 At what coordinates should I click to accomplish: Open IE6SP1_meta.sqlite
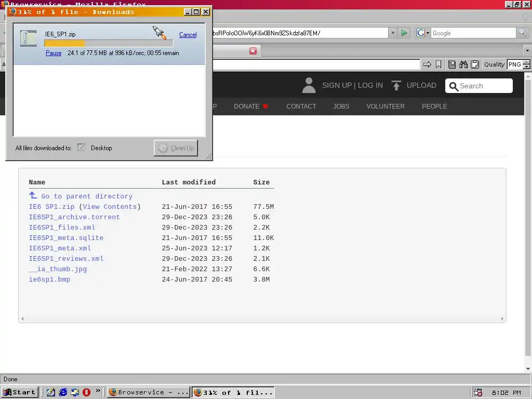[x=66, y=238]
